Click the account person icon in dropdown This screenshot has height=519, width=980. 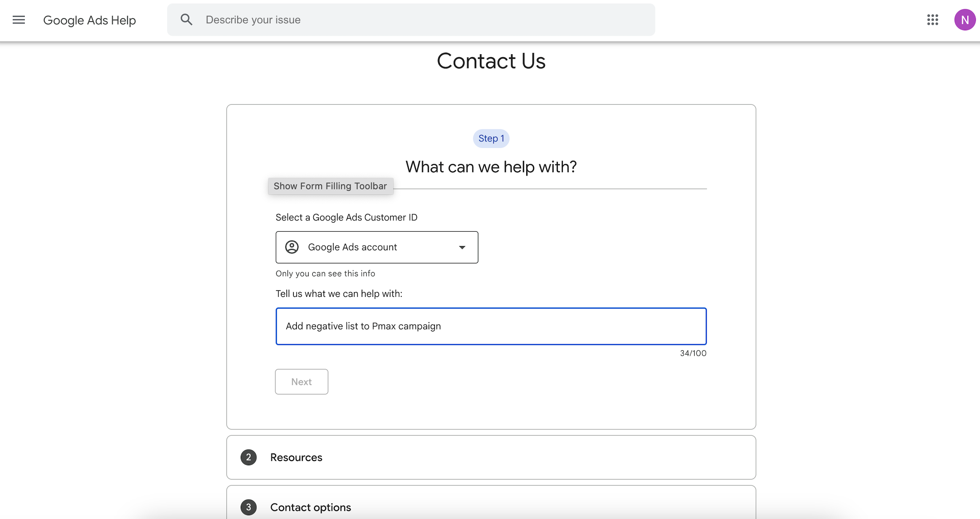point(292,247)
